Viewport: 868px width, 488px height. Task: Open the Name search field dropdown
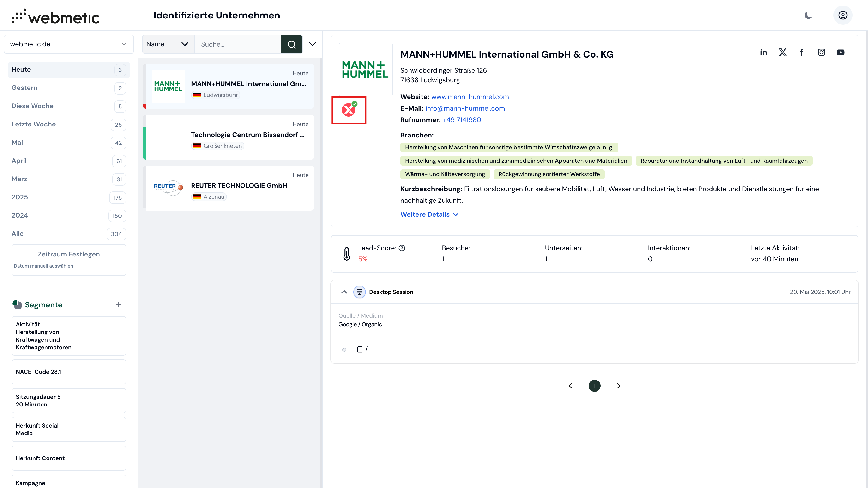(x=168, y=44)
